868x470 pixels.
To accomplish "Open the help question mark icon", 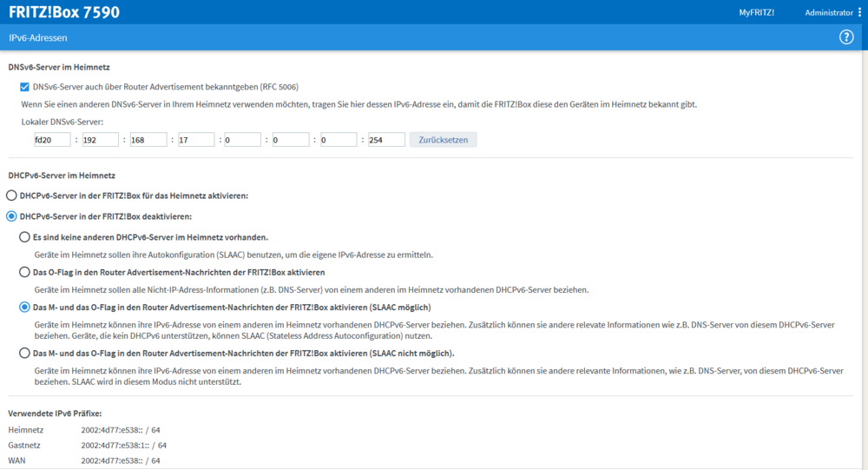I will tap(846, 37).
